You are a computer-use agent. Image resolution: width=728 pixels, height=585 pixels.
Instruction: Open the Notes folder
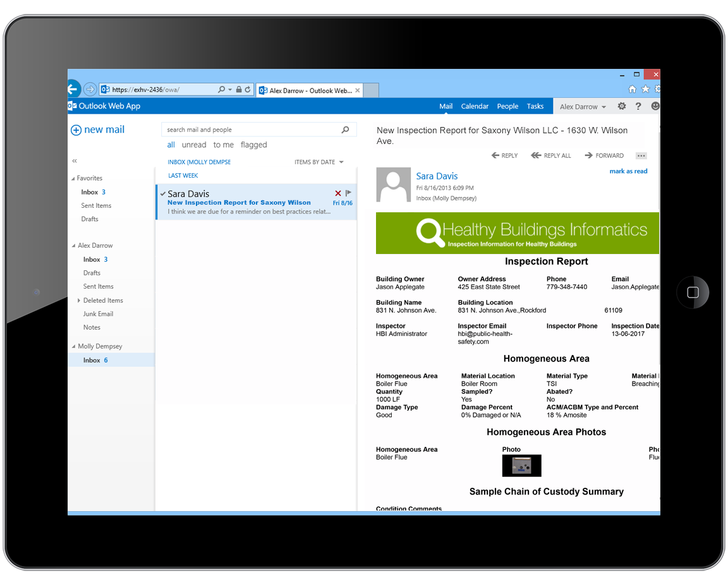click(92, 327)
